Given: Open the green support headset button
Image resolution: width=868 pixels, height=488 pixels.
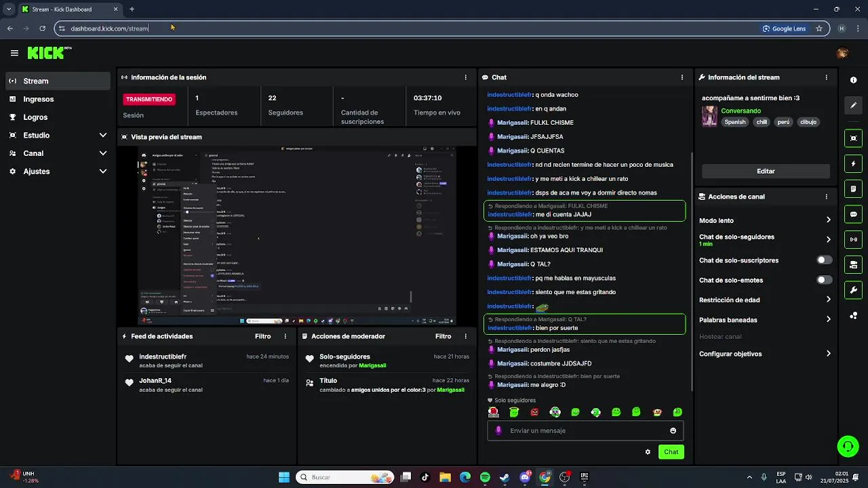Looking at the screenshot, I should [x=848, y=446].
